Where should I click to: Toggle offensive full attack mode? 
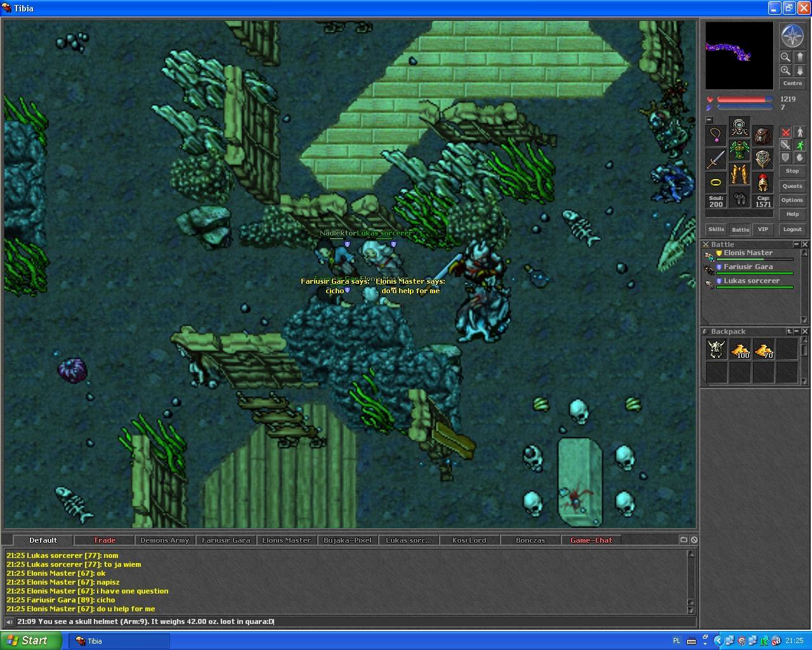click(x=785, y=132)
